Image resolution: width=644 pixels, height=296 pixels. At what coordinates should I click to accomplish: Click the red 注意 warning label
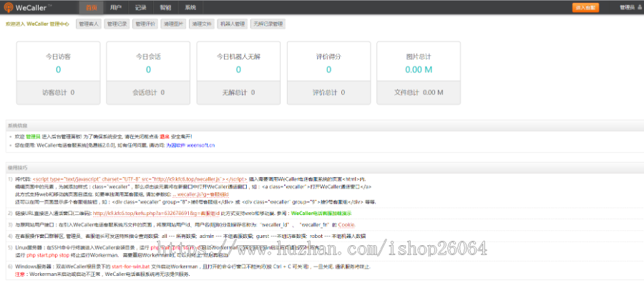click(20, 274)
